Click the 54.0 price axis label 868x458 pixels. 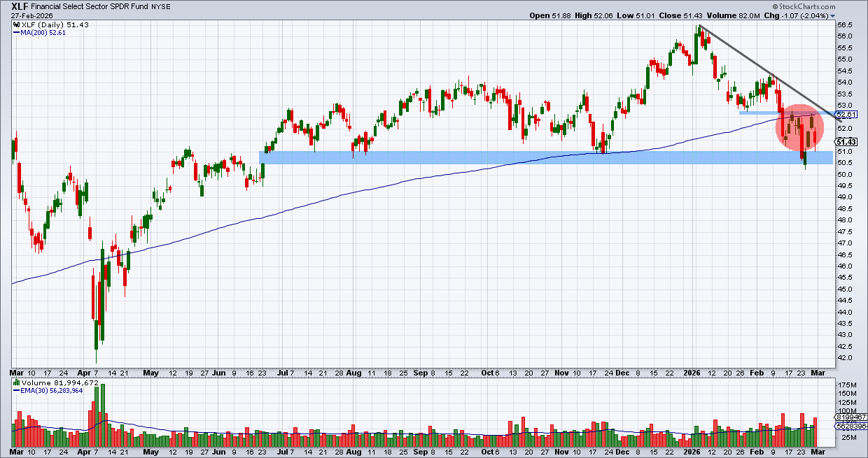[844, 83]
